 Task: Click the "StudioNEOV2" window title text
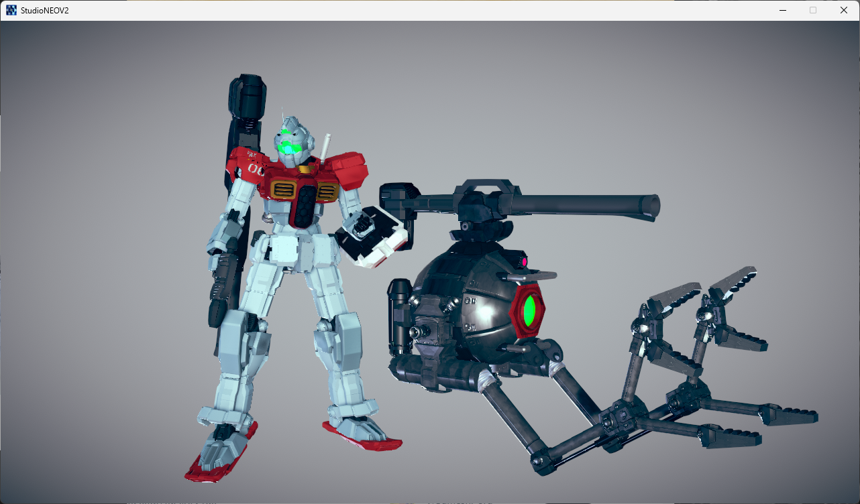click(45, 11)
